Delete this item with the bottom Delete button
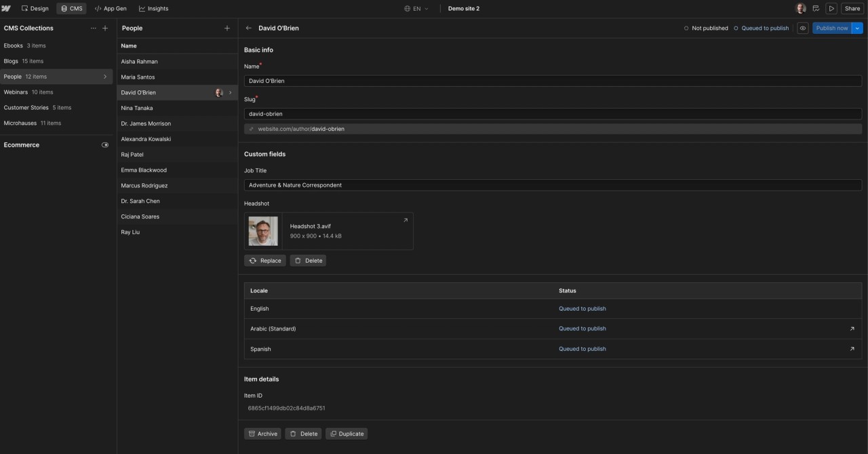The height and width of the screenshot is (454, 868). [303, 434]
